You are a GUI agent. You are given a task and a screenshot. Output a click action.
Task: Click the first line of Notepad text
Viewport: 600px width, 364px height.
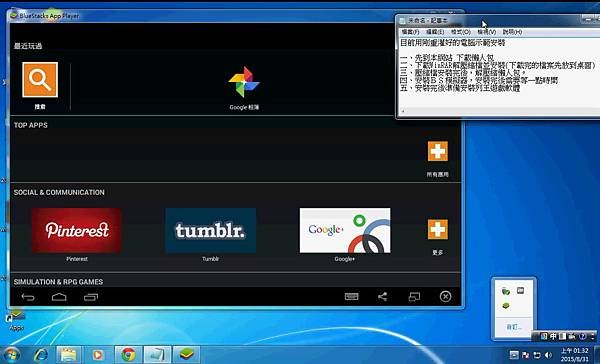point(453,43)
